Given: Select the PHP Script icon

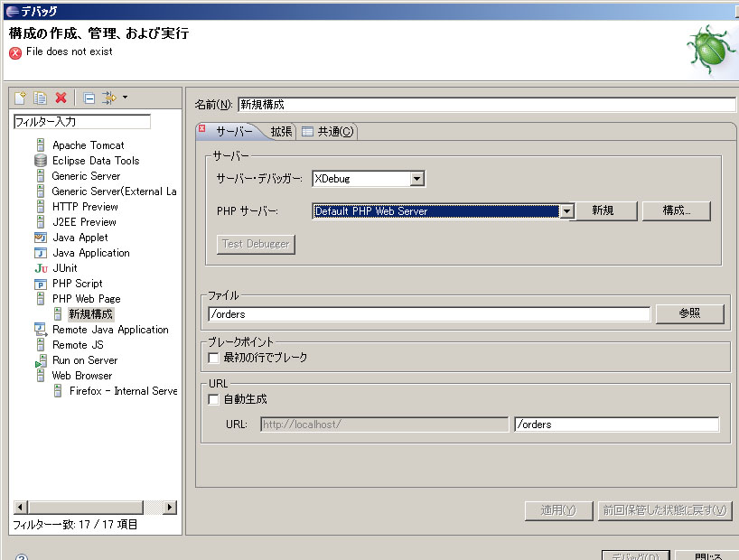Looking at the screenshot, I should [x=42, y=284].
